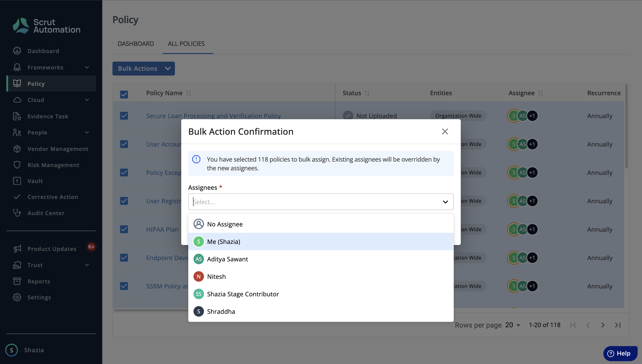Switch to the DASHBOARD tab
This screenshot has height=364, width=642.
click(136, 43)
